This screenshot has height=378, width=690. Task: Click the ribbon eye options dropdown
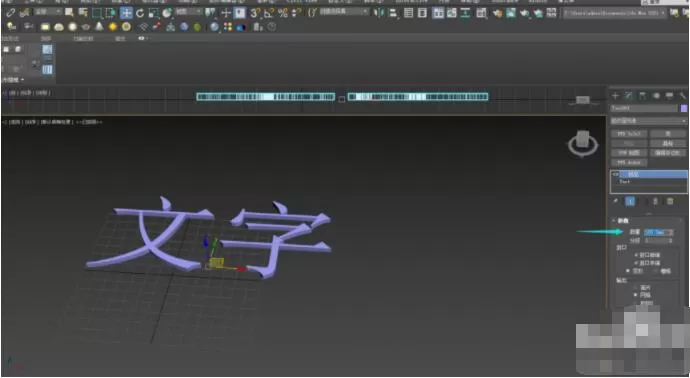(142, 39)
